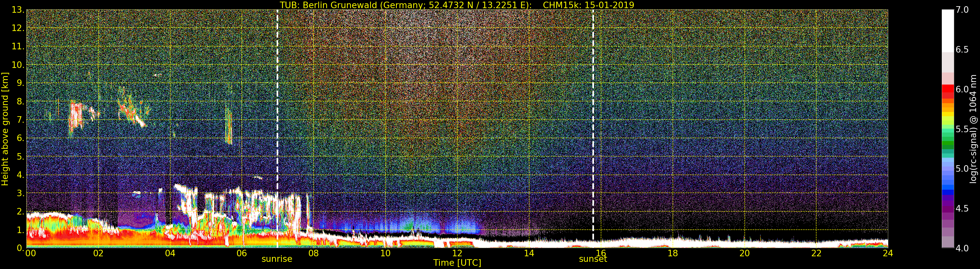Click the x-axis tick label 12

[x=457, y=253]
